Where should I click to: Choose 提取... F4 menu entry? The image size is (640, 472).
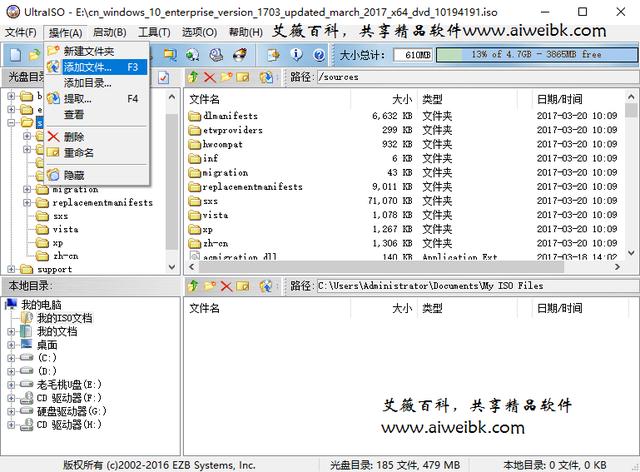tap(96, 99)
